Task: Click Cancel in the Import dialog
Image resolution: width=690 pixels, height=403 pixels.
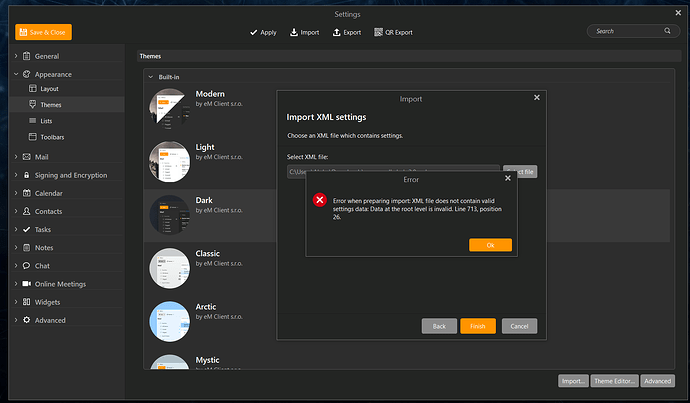Action: [519, 326]
